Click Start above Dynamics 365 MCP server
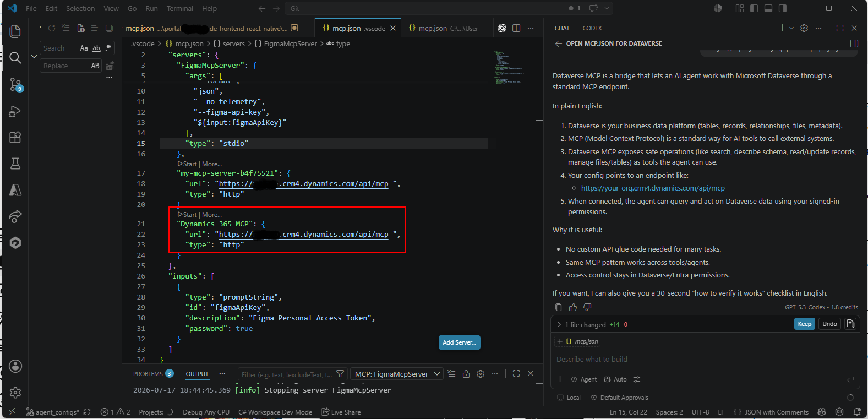Screen dimensions: 868x419 point(188,215)
